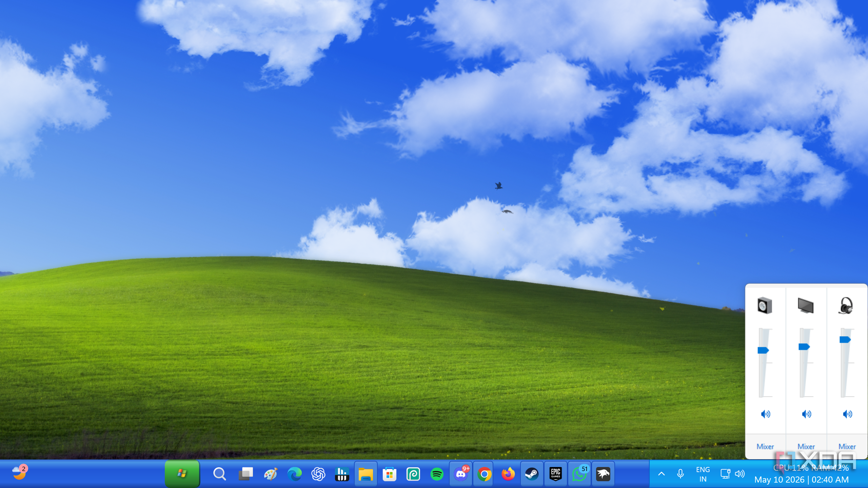The width and height of the screenshot is (868, 488).
Task: Mute the monitor audio device
Action: click(806, 414)
